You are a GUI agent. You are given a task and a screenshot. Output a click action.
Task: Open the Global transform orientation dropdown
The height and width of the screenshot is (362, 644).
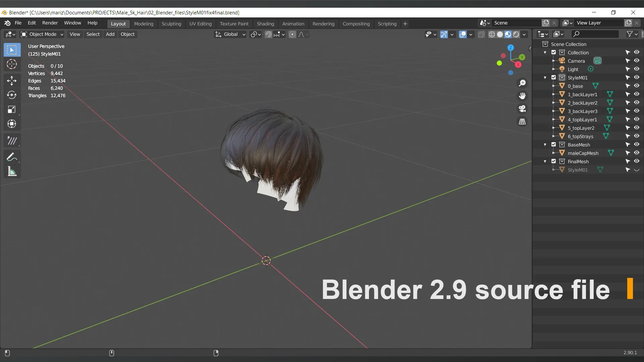click(x=230, y=34)
